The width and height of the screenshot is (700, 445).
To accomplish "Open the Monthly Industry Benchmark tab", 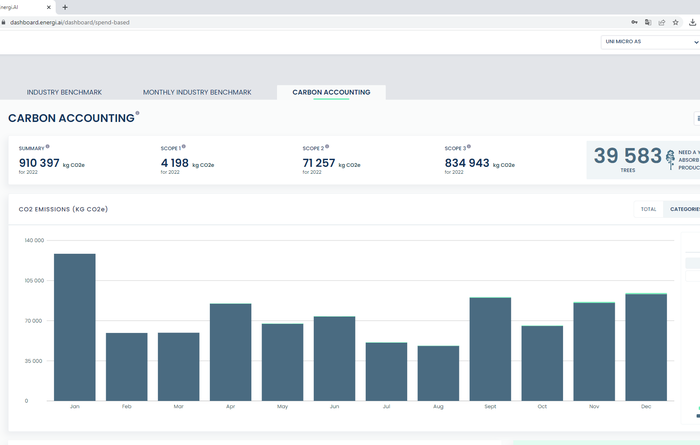I will [x=197, y=92].
